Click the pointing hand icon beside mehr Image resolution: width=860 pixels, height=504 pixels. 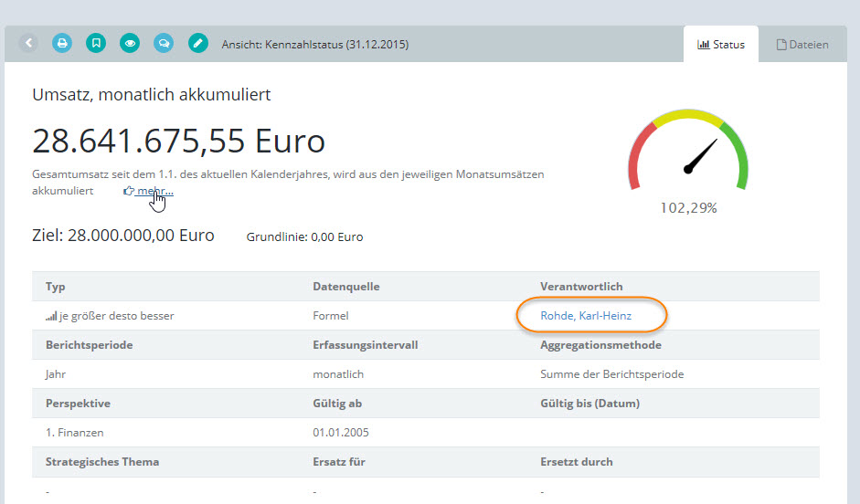click(129, 191)
